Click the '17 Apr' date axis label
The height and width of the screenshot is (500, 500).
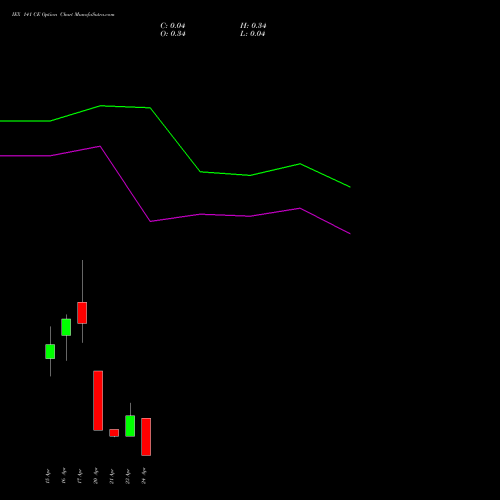click(80, 476)
